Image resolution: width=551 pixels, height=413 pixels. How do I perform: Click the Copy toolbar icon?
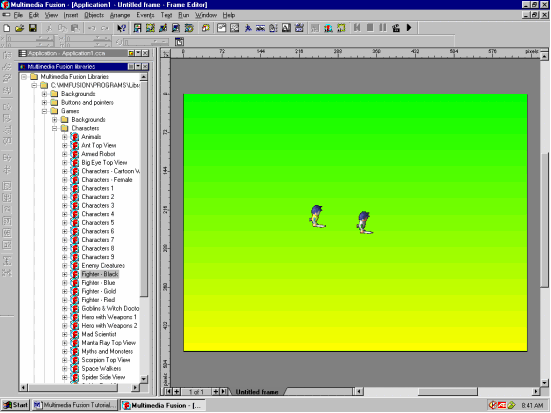point(62,28)
